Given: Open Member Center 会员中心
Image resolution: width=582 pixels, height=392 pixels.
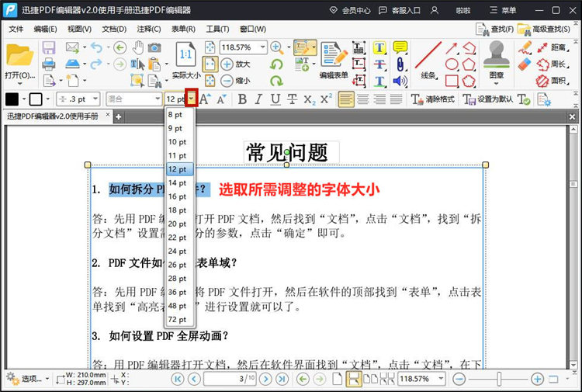Looking at the screenshot, I should [x=350, y=10].
